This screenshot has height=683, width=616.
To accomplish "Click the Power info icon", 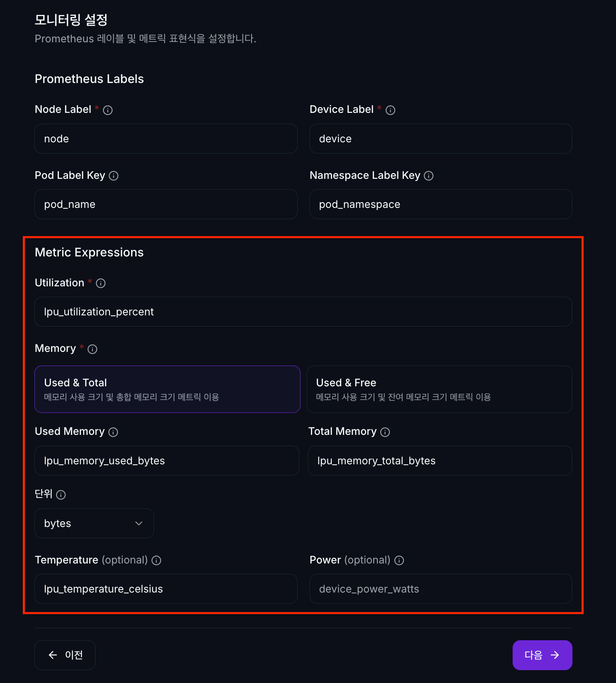I will (x=399, y=561).
